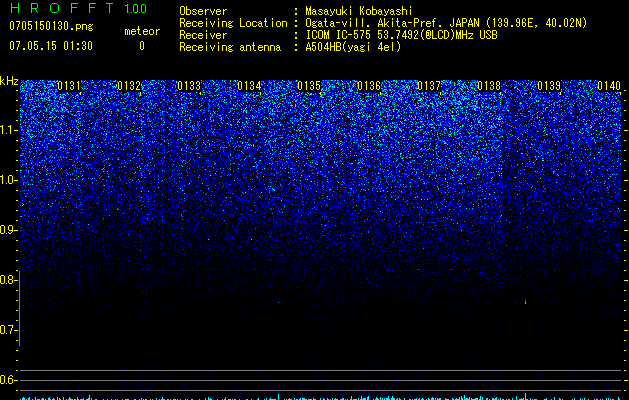Click the 0136 time marker
This screenshot has width=629, height=400.
click(369, 86)
